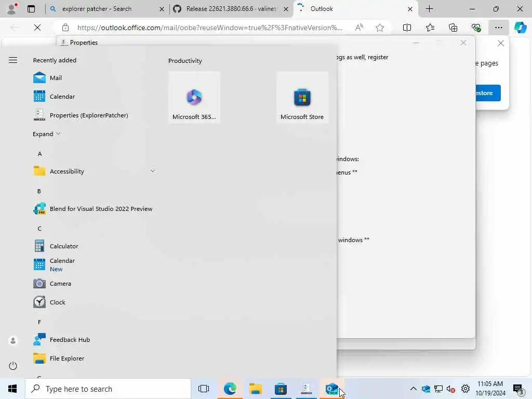Screen dimensions: 532x399
Task: Expand the Accessibility folder chevron
Action: tap(153, 171)
